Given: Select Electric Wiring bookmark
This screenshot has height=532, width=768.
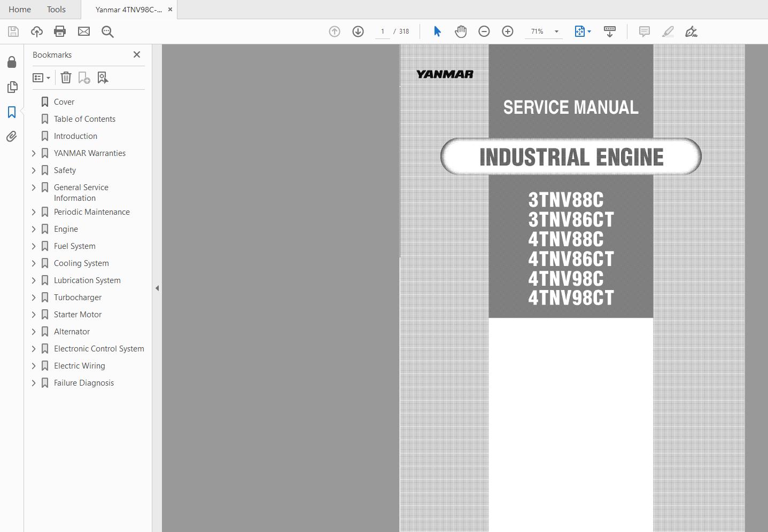Looking at the screenshot, I should click(x=79, y=366).
